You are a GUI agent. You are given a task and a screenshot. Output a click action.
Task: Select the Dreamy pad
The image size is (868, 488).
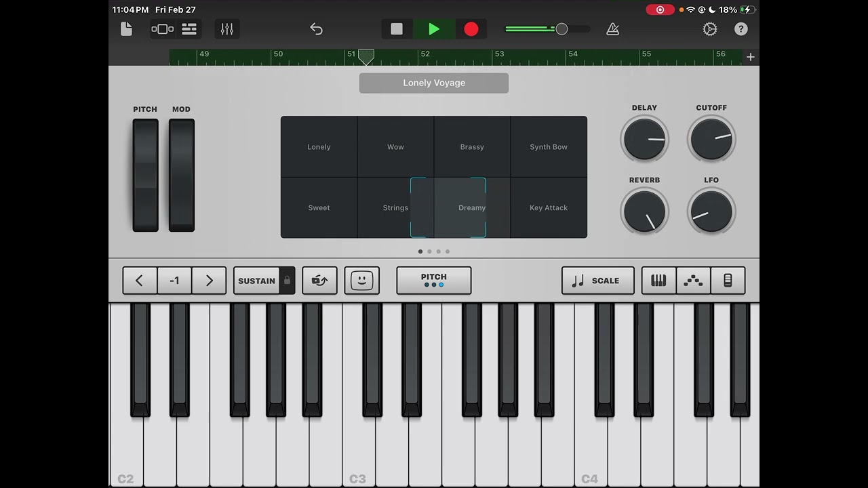(x=472, y=207)
